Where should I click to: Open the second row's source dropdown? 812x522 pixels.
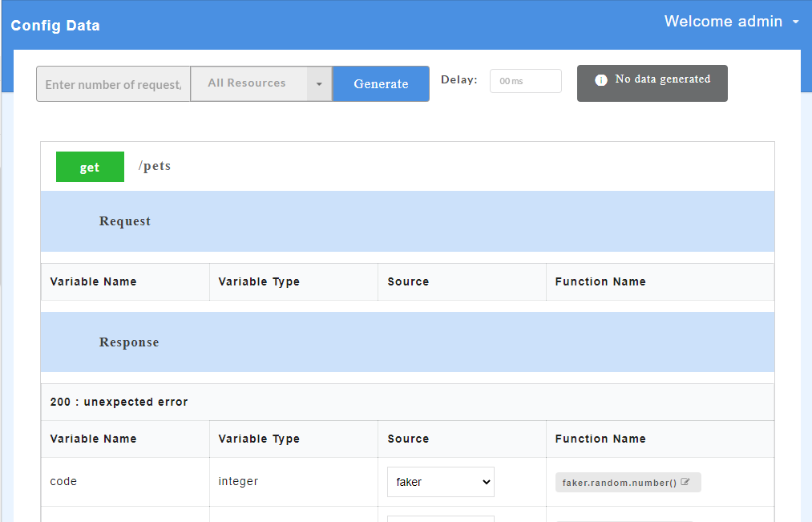click(x=440, y=520)
